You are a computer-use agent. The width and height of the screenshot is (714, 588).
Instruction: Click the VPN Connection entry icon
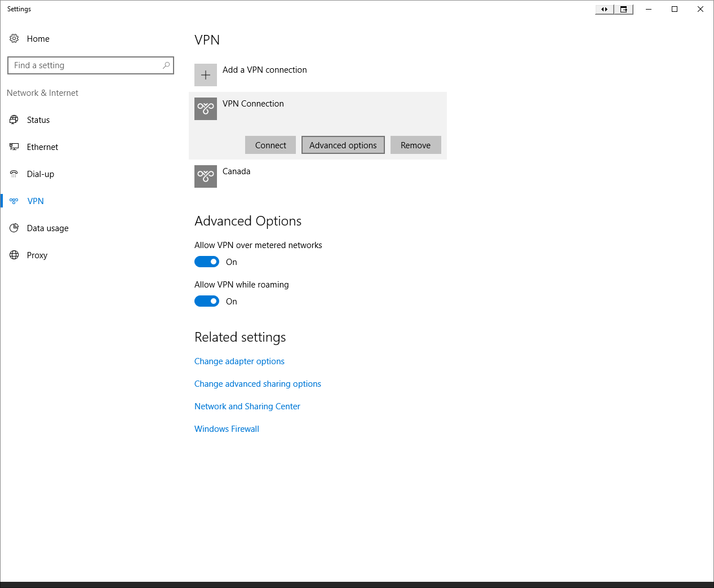coord(206,109)
